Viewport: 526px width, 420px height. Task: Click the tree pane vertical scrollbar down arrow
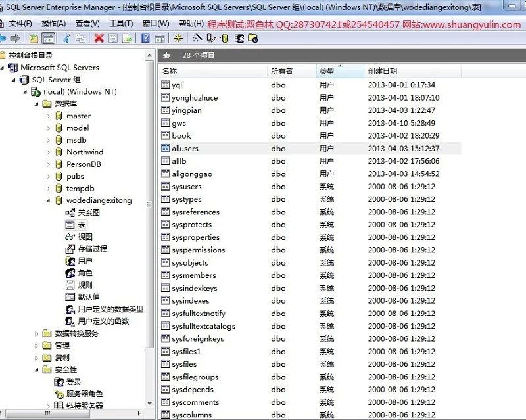pyautogui.click(x=150, y=403)
